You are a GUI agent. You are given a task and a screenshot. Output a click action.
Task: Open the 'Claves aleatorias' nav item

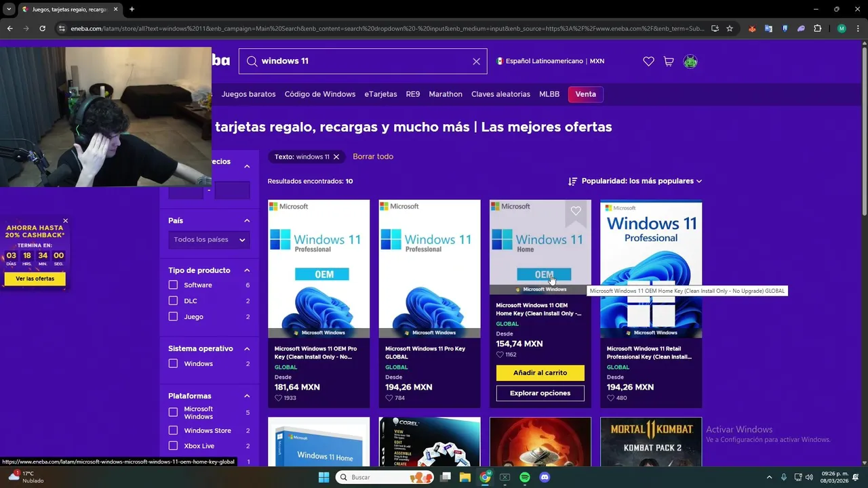point(500,94)
